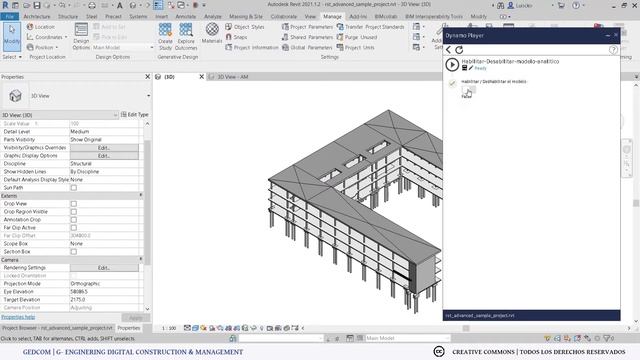
Task: Click Edit for Visibility/Graphics Overrides
Action: click(x=104, y=148)
